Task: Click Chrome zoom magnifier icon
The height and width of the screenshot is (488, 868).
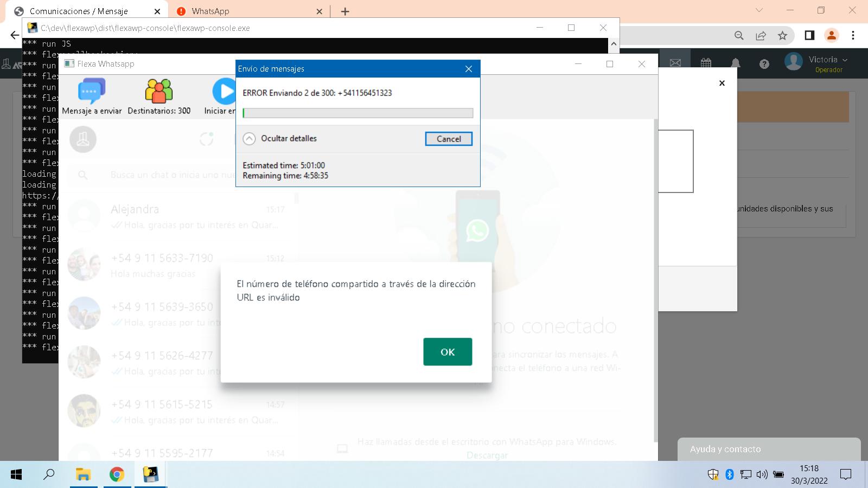Action: tap(739, 35)
